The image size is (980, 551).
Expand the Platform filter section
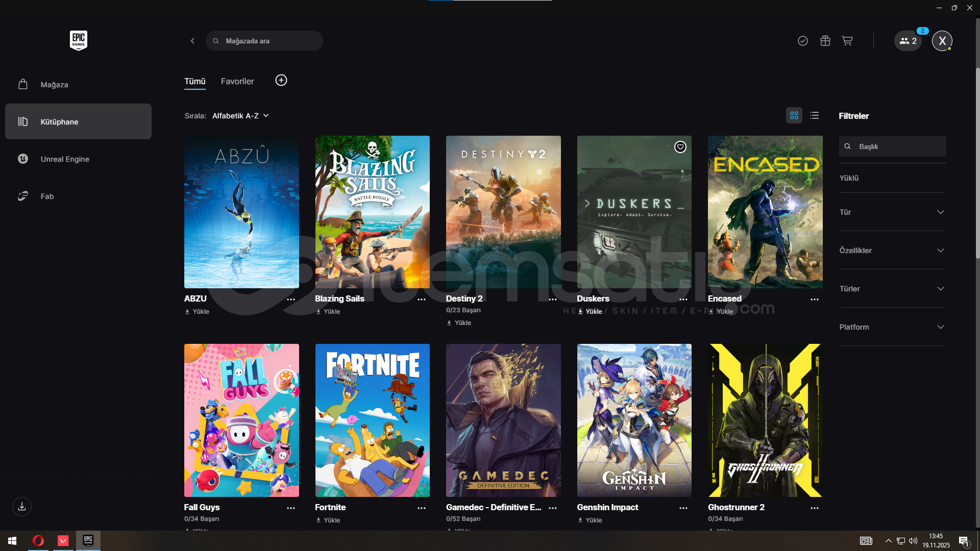pyautogui.click(x=892, y=327)
